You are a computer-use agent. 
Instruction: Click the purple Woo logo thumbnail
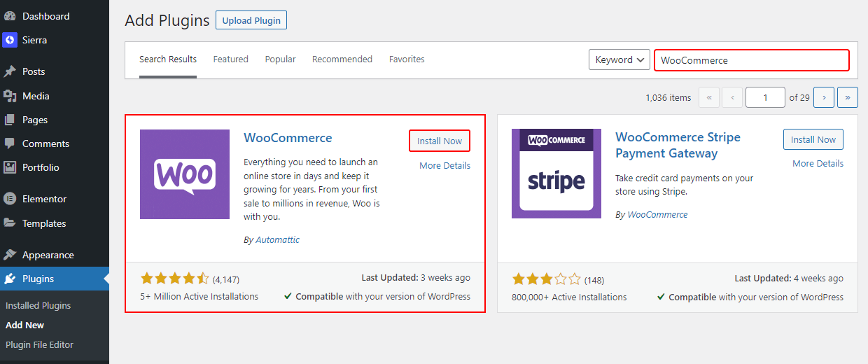point(185,174)
